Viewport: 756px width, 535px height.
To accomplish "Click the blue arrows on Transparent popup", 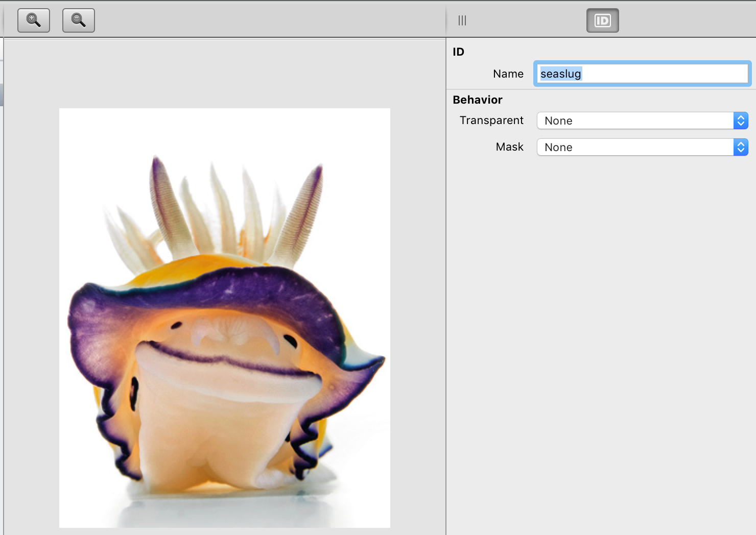I will (741, 121).
